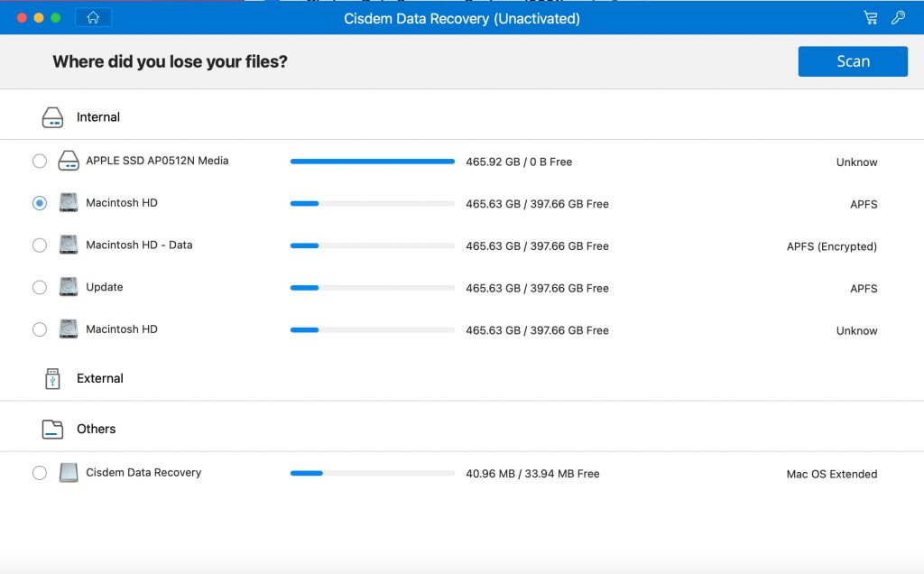Click the Internal drive section icon
The width and height of the screenshot is (924, 574).
(x=52, y=117)
